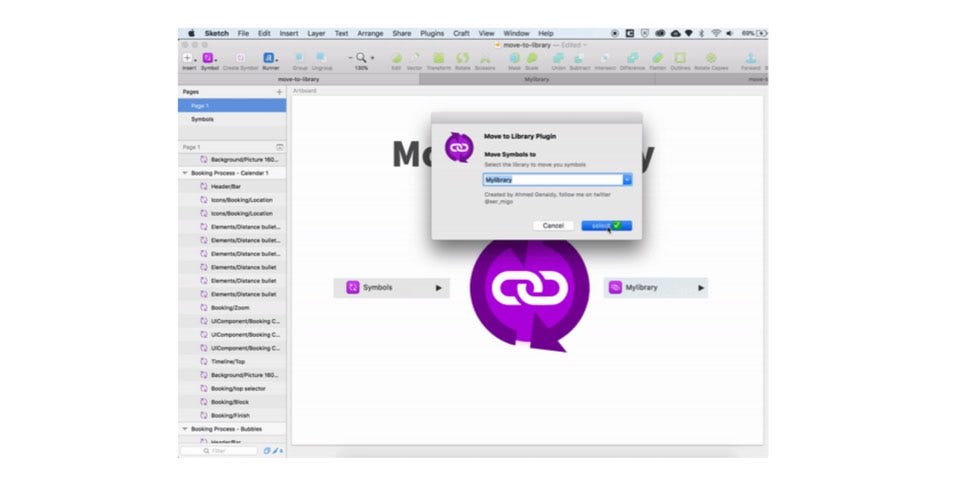The width and height of the screenshot is (960, 480).
Task: Select the Transform tool icon
Action: [x=438, y=58]
